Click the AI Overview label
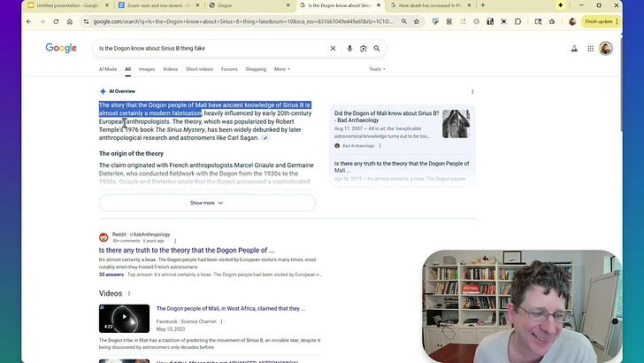The width and height of the screenshot is (644, 363). [x=122, y=91]
